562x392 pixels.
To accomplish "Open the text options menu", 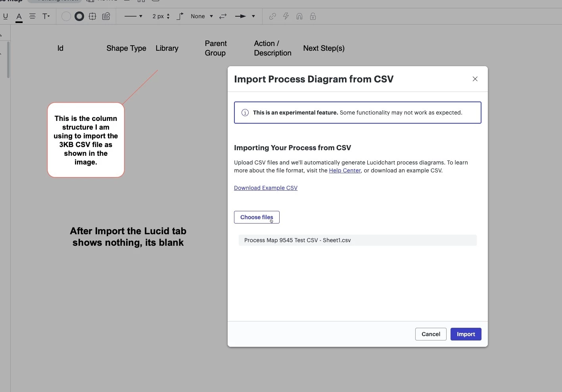I will coord(46,16).
